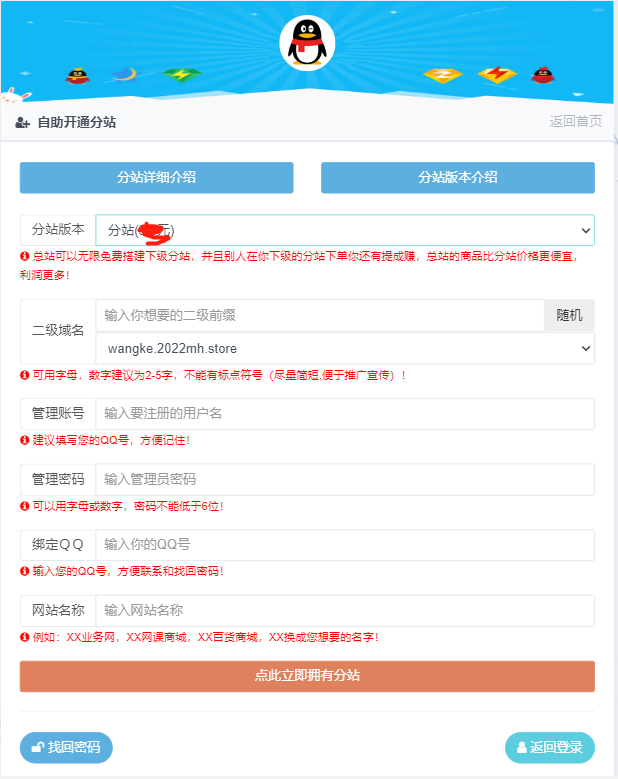Click the 找回密码 button
Viewport: 618px width, 779px height.
66,747
